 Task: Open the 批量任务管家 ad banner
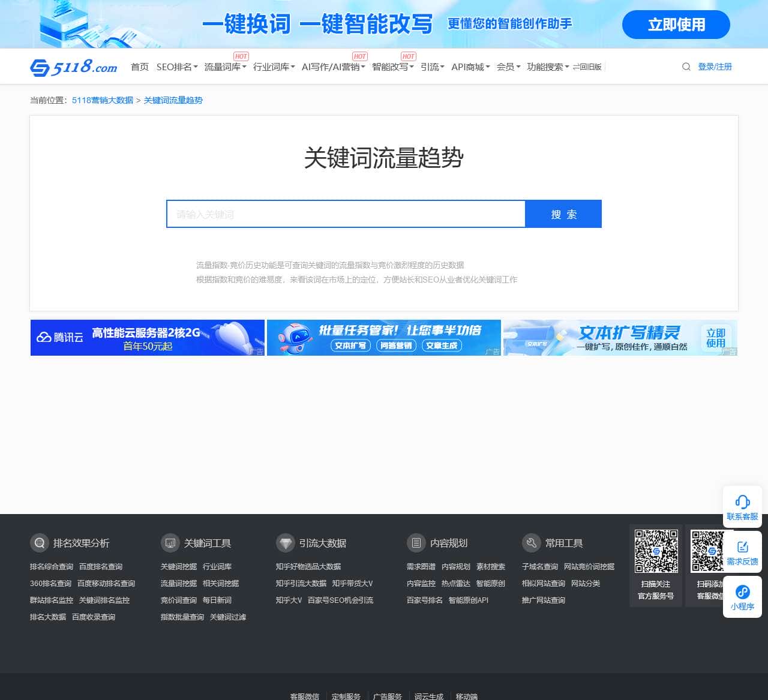tap(384, 338)
